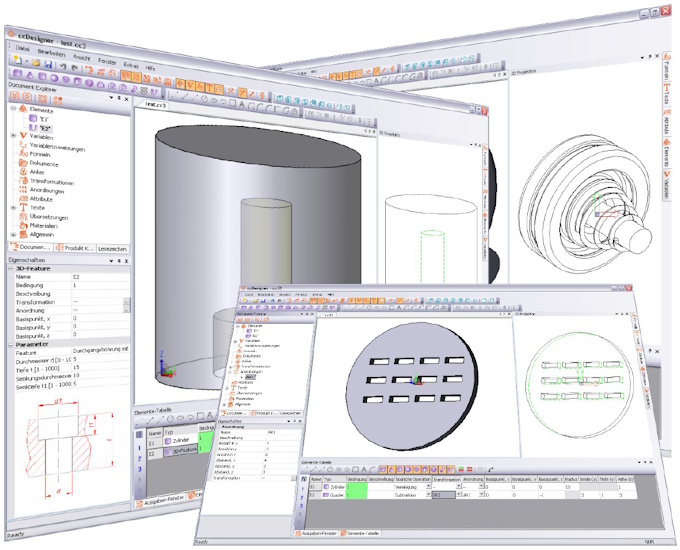Screen dimensions: 680x550
Task: Click the Materialien icon in Document Explorer
Action: click(x=23, y=225)
